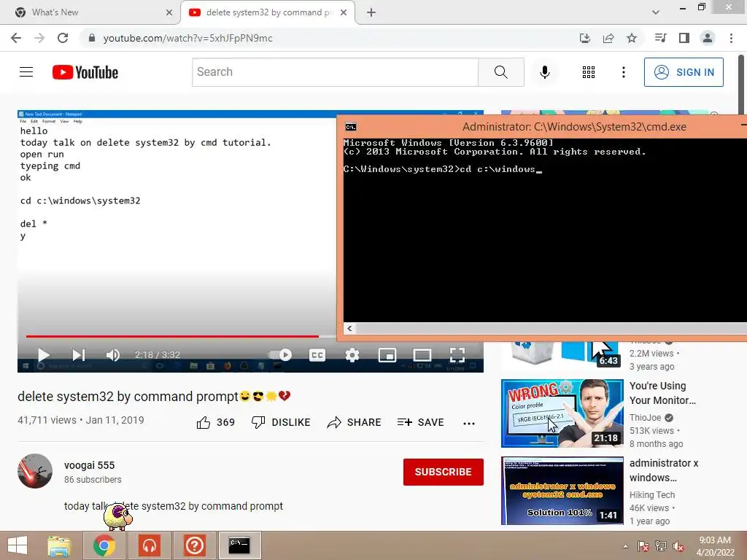Open the player settings gear
The image size is (747, 560).
[x=352, y=355]
